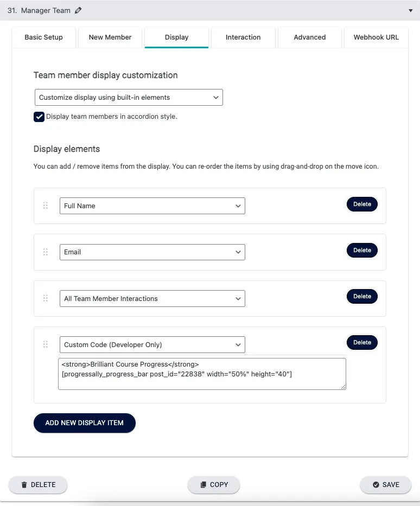Click the checkmark icon on the SAVE button
Viewport: 420px width, 506px height.
375,485
